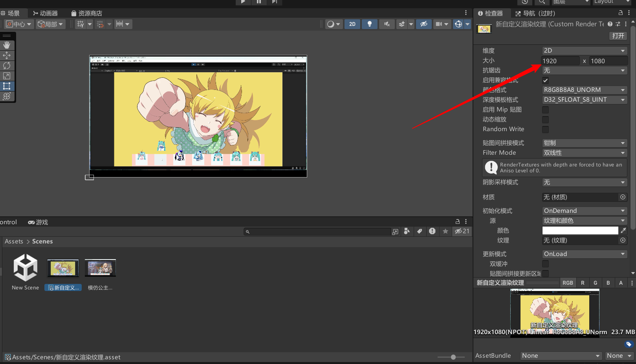Click the white 颜色 swatch

pyautogui.click(x=580, y=230)
